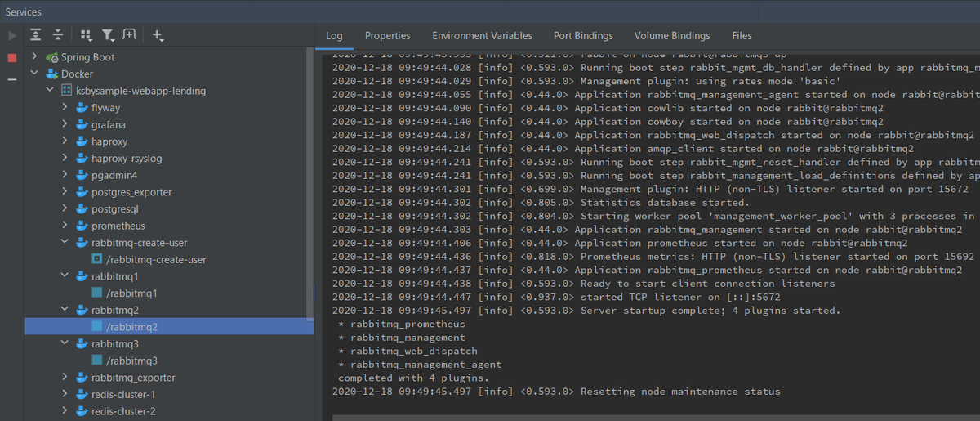Click the Docker whale icon
This screenshot has height=421, width=980.
(52, 74)
